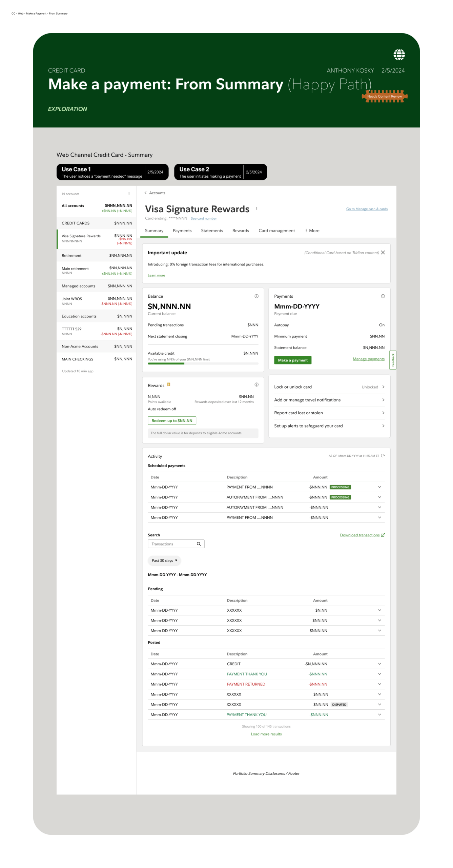This screenshot has width=453, height=868.
Task: Select TTTTTT 529 account in sidebar
Action: coord(97,331)
